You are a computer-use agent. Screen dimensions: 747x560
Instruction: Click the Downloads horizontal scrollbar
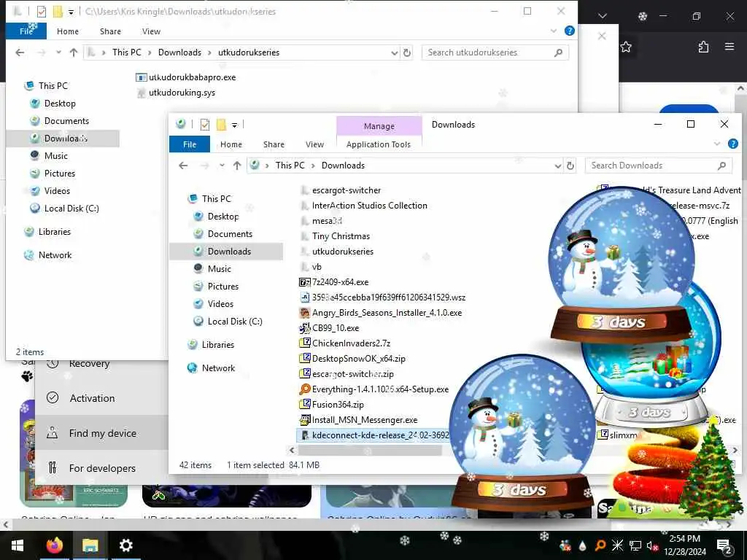tap(371, 450)
